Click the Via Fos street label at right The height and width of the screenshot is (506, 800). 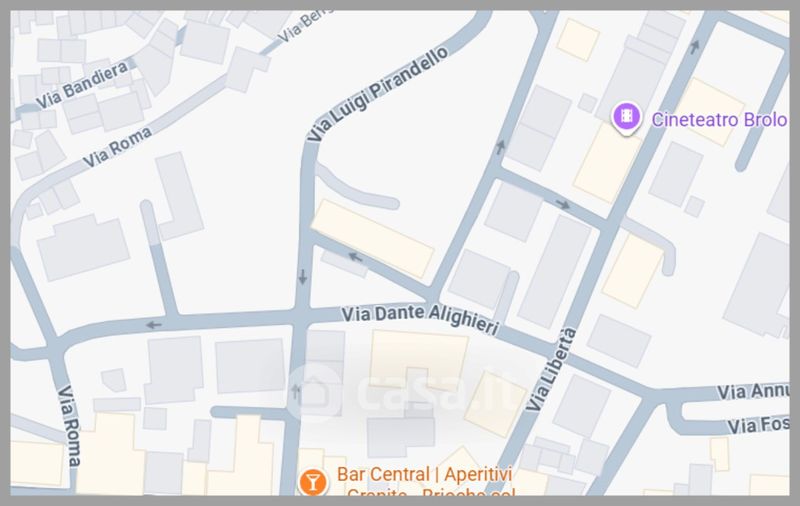758,425
